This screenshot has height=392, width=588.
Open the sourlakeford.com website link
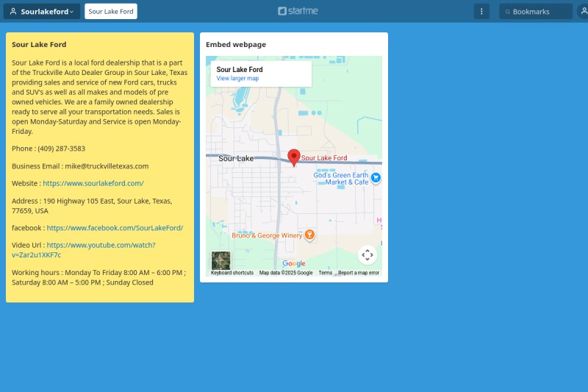click(93, 183)
